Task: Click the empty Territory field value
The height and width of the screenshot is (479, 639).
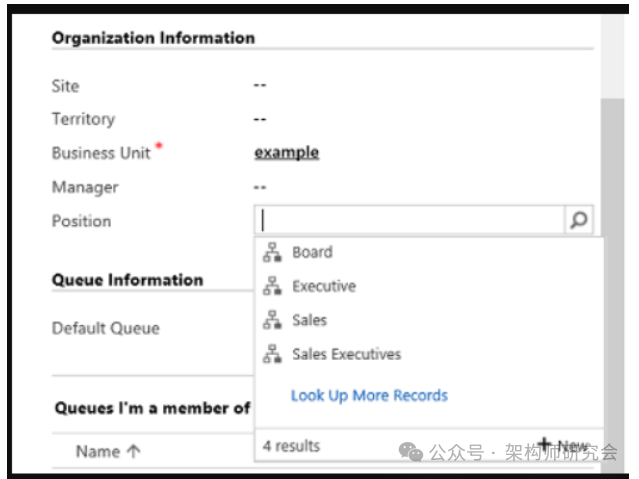Action: (260, 120)
